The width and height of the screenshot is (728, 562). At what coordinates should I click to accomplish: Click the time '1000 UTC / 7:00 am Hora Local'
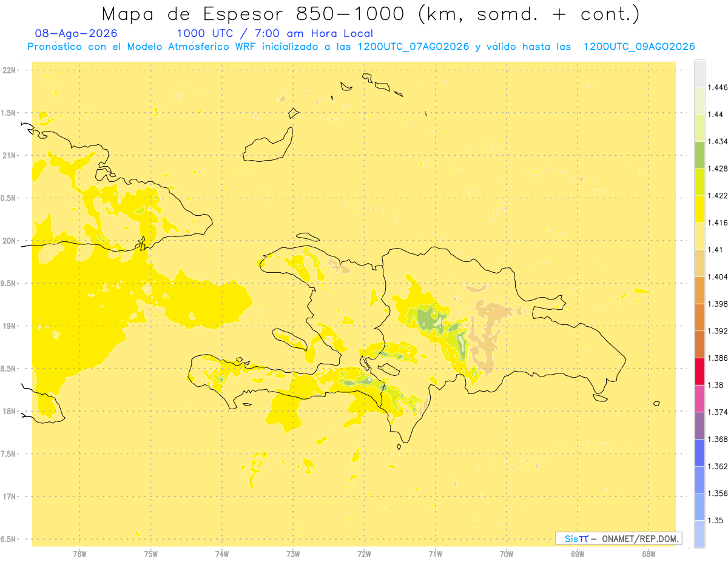click(x=275, y=34)
